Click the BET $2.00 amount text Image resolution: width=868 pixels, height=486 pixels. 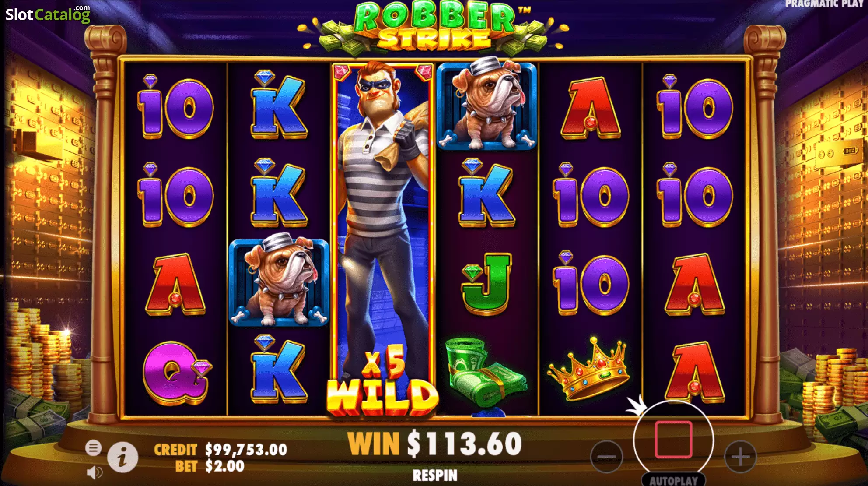pyautogui.click(x=210, y=466)
